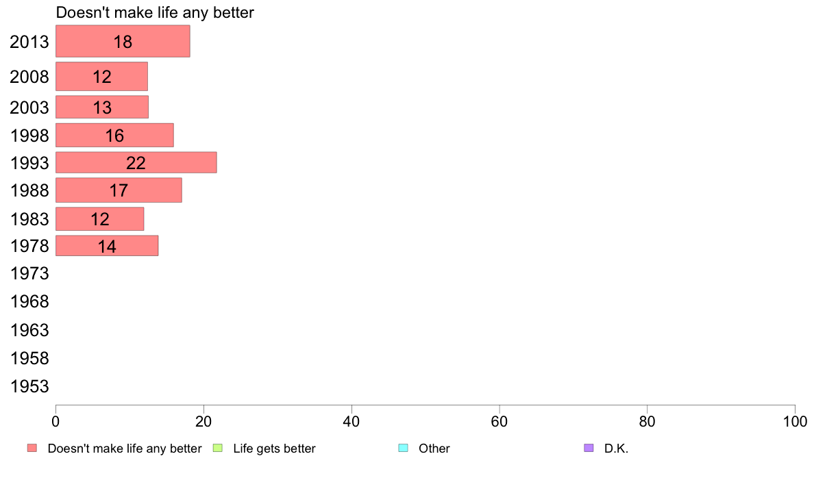814x504 pixels.
Task: Click the chart title Doesn't make life any better
Action: (x=155, y=12)
